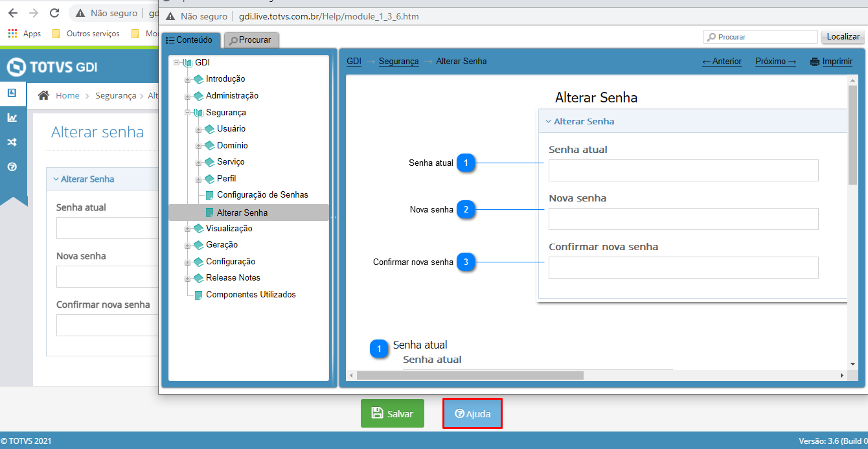This screenshot has width=868, height=449.
Task: Click the Imprimir printer icon
Action: (814, 62)
